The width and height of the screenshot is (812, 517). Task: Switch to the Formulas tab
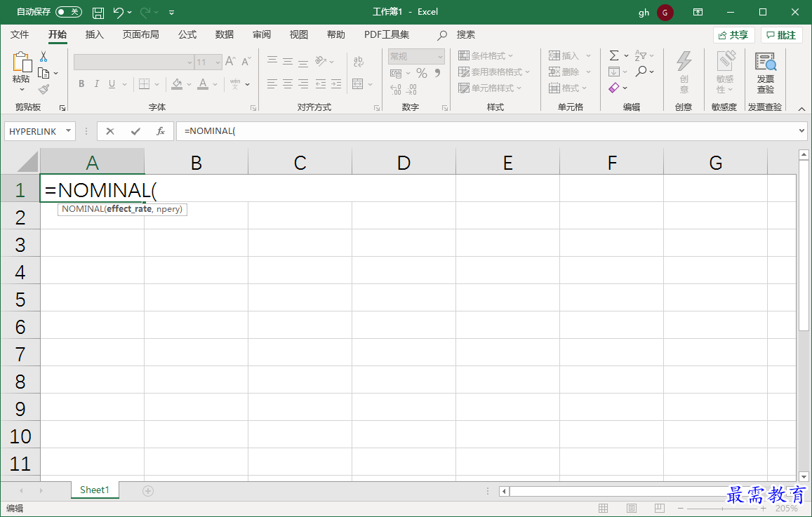click(187, 34)
